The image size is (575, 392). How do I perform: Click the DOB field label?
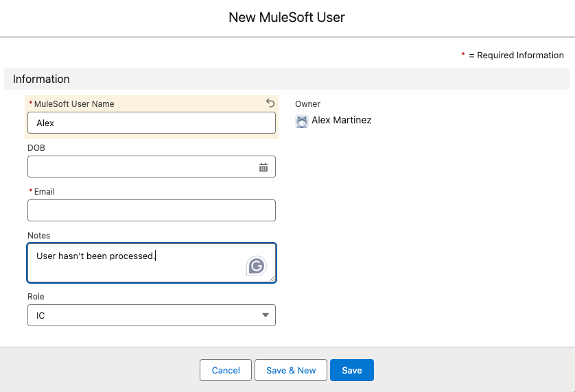tap(36, 147)
